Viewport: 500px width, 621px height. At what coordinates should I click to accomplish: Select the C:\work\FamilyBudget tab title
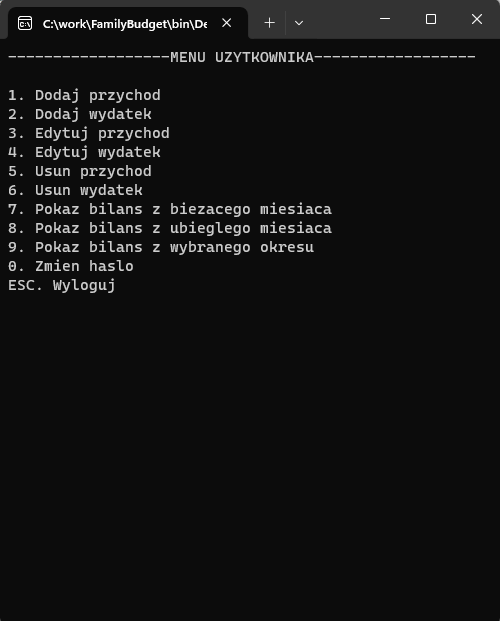[x=125, y=24]
